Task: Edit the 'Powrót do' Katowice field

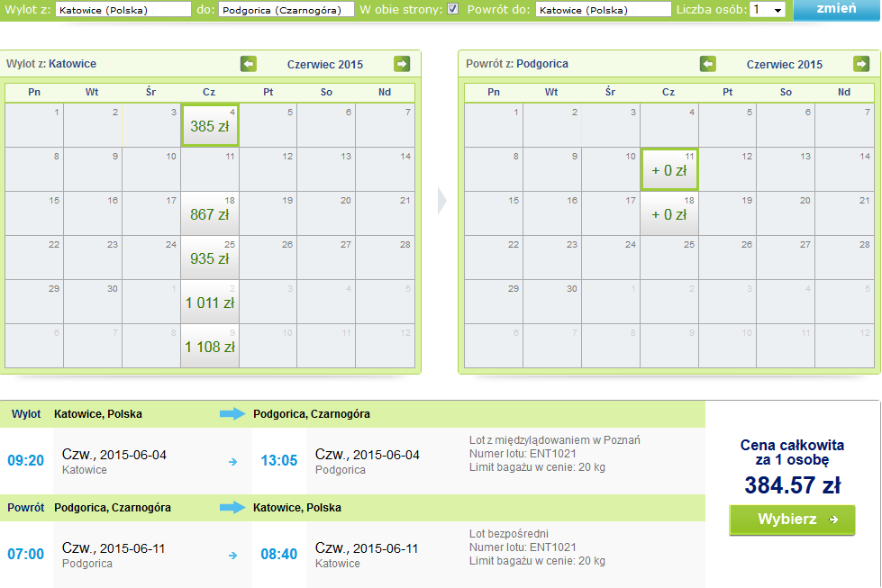Action: click(x=604, y=10)
